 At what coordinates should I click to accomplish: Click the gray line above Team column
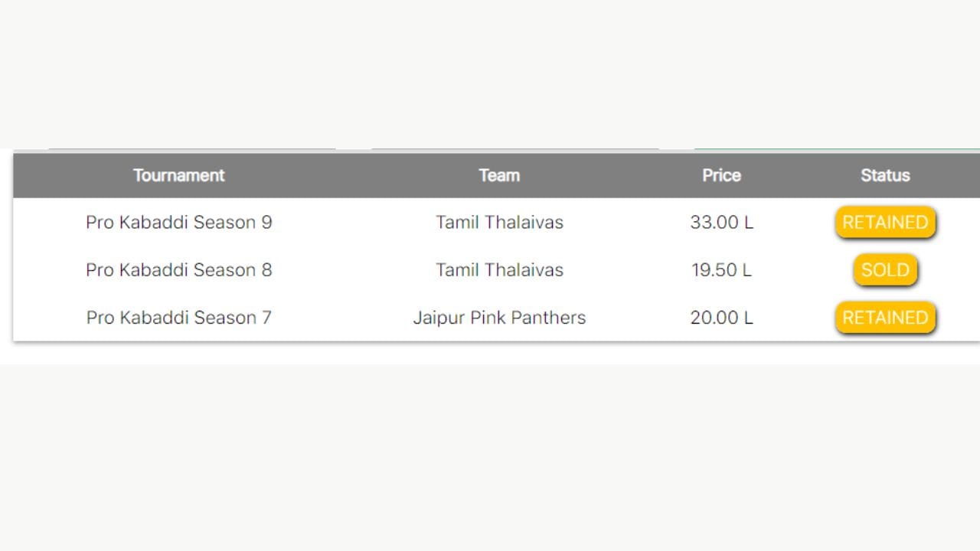pos(514,149)
